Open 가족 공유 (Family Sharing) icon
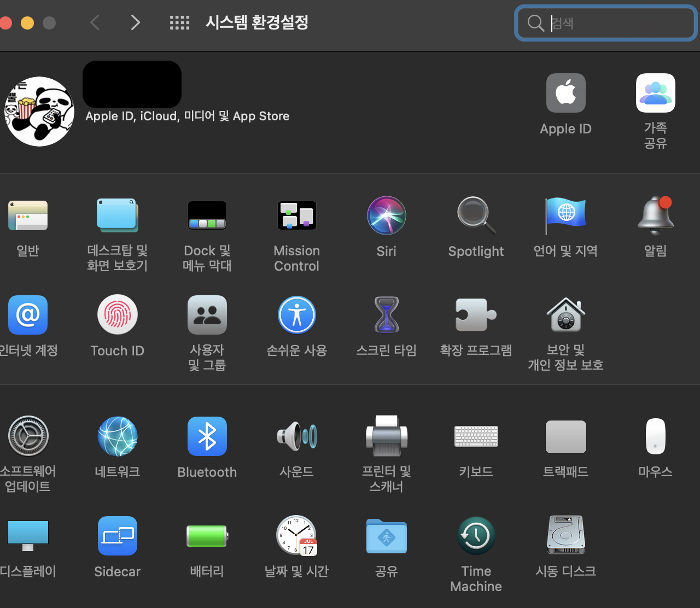This screenshot has width=700, height=608. (x=656, y=93)
